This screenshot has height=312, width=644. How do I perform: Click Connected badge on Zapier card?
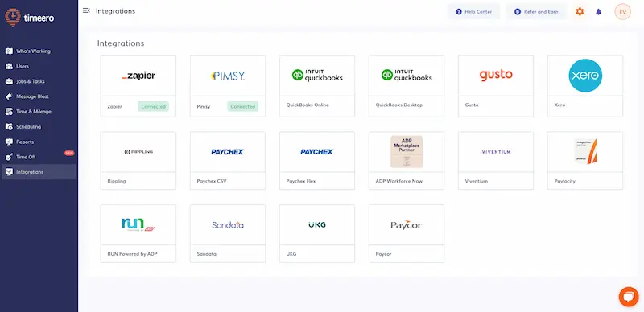(153, 106)
